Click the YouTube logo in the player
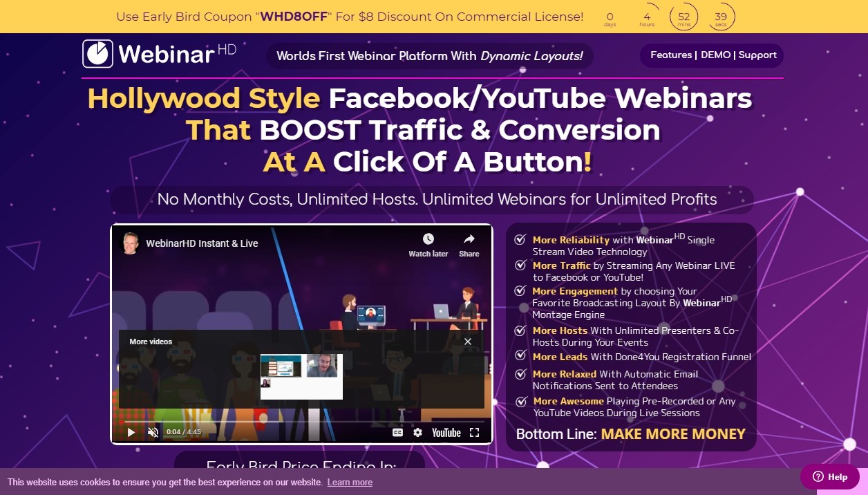 tap(446, 433)
